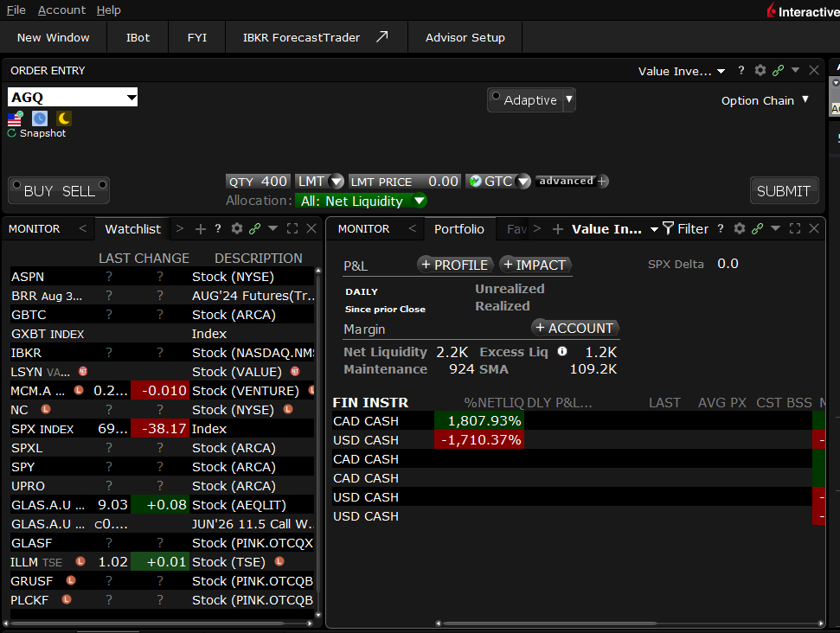Select the GBTC watchlist row
This screenshot has height=633, width=840.
[x=162, y=315]
